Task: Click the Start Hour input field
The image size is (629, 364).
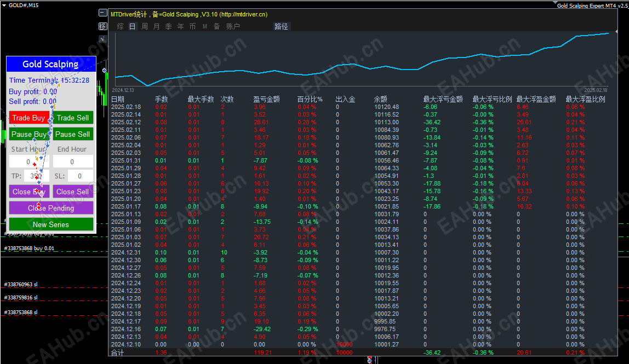Action: pyautogui.click(x=29, y=161)
